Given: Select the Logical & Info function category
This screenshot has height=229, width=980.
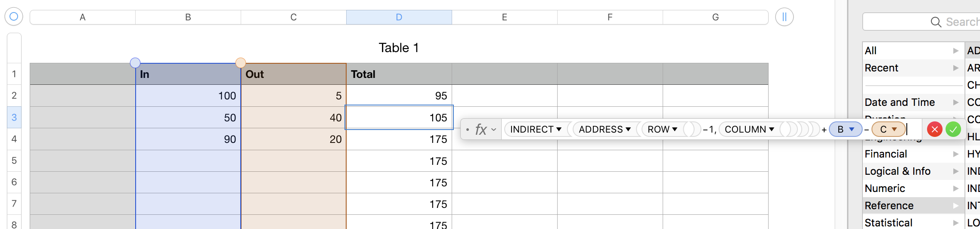Looking at the screenshot, I should click(x=898, y=171).
